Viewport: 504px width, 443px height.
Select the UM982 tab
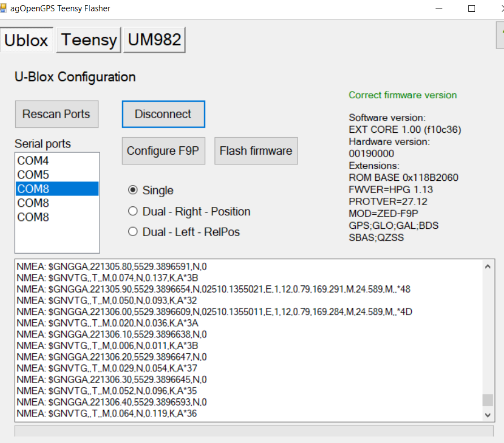click(x=154, y=40)
